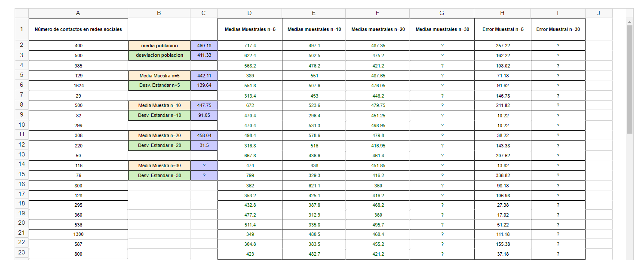Select the cell containing 155.38
This screenshot has width=644, height=260.
(x=503, y=244)
